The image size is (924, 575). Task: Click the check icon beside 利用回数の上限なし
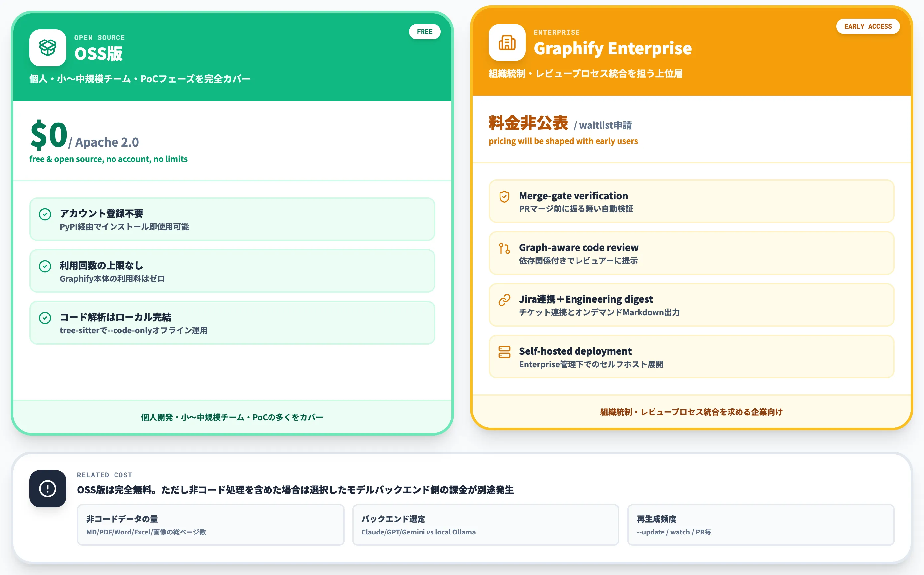click(x=45, y=266)
